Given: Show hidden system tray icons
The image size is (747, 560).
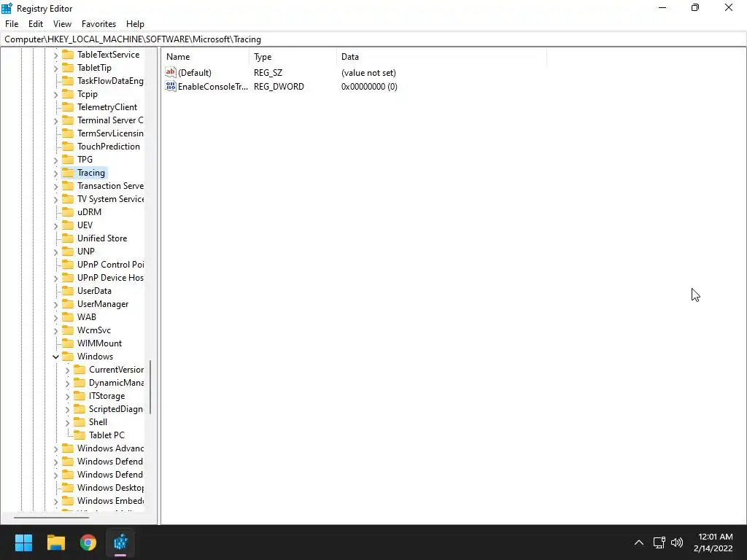Looking at the screenshot, I should 639,542.
